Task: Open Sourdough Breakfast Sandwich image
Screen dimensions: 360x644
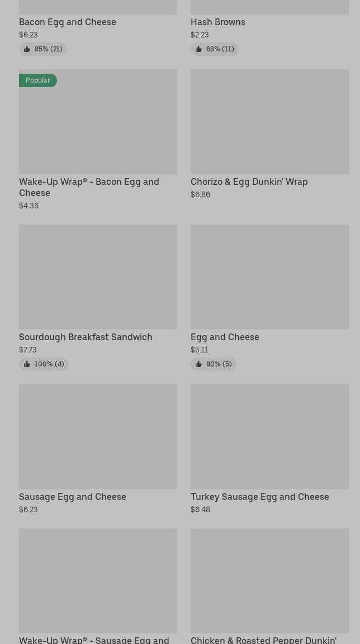Action: (98, 277)
